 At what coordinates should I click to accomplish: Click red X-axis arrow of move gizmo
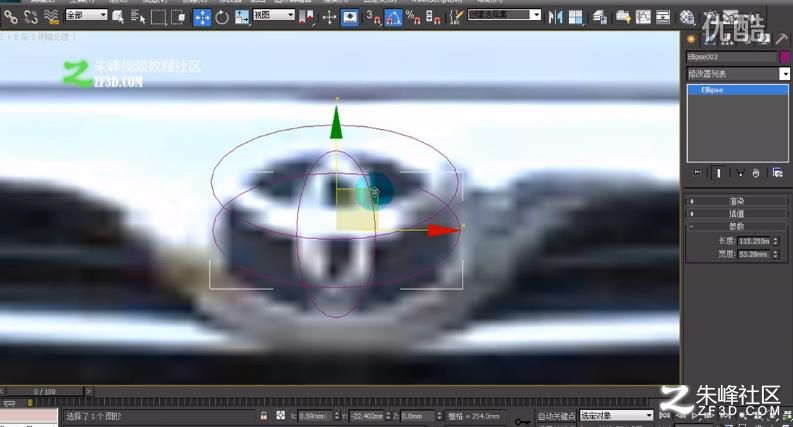point(444,231)
